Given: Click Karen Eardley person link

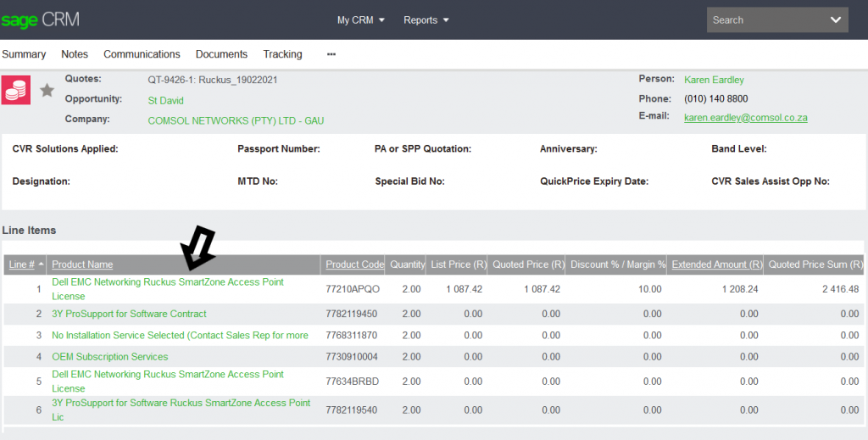Looking at the screenshot, I should coord(714,80).
